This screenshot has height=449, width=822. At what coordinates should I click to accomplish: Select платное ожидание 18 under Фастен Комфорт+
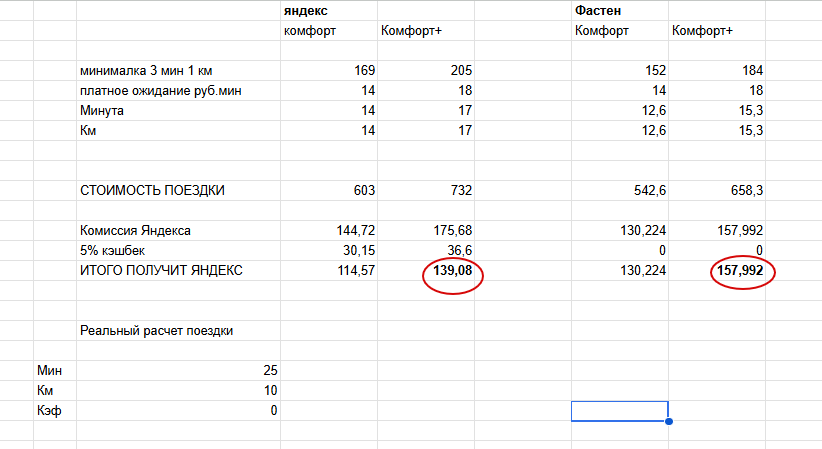[756, 90]
